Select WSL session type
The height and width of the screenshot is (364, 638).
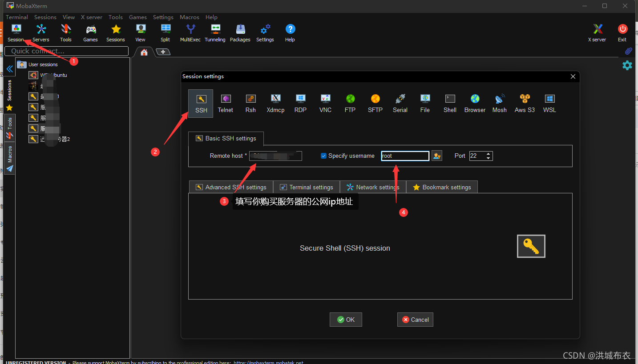tap(549, 104)
